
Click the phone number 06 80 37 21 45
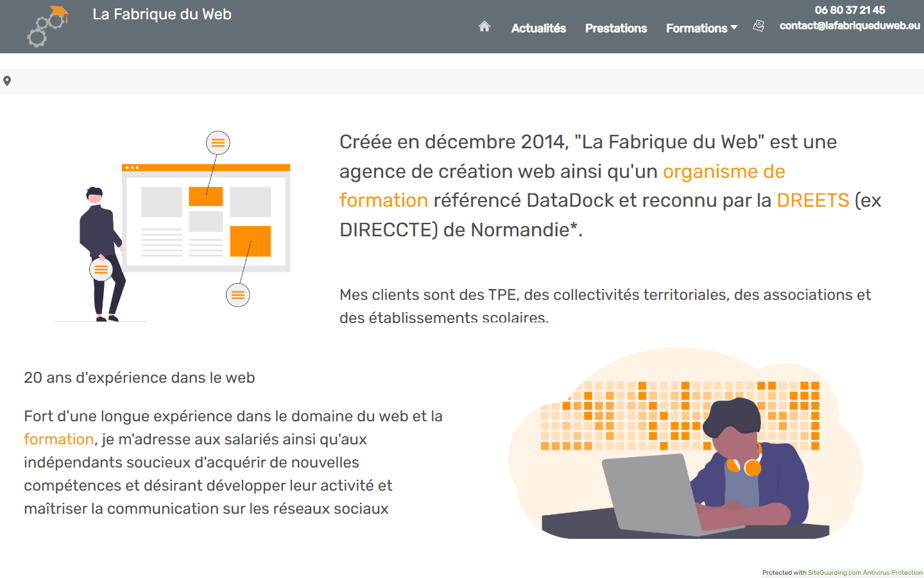point(850,10)
